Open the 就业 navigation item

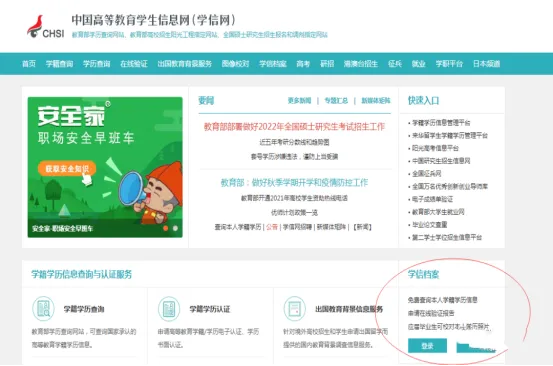pos(418,64)
